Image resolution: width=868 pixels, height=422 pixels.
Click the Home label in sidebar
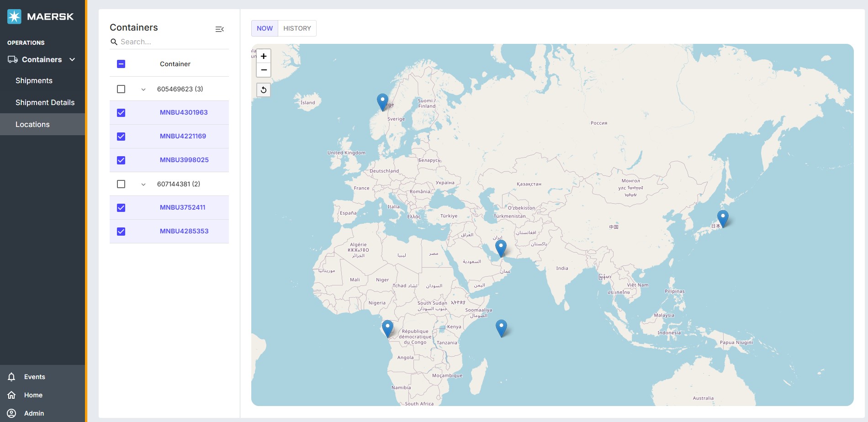[x=33, y=395]
